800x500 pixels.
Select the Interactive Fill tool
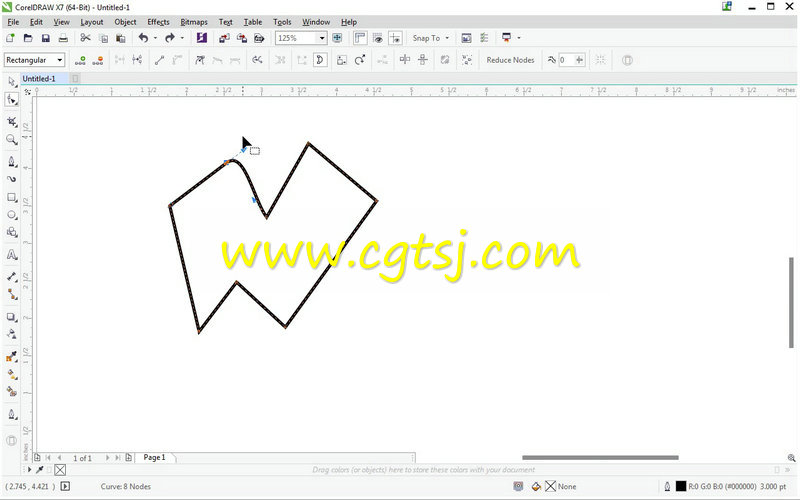click(x=12, y=374)
